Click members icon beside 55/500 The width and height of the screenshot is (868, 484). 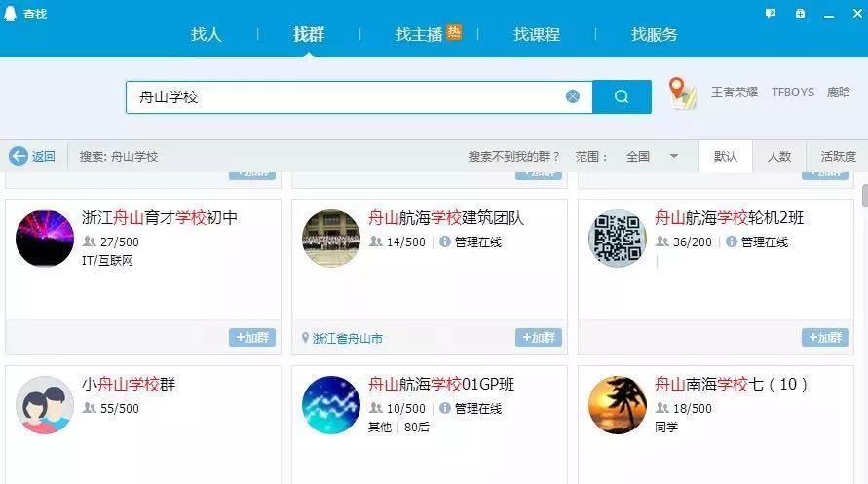[x=90, y=408]
